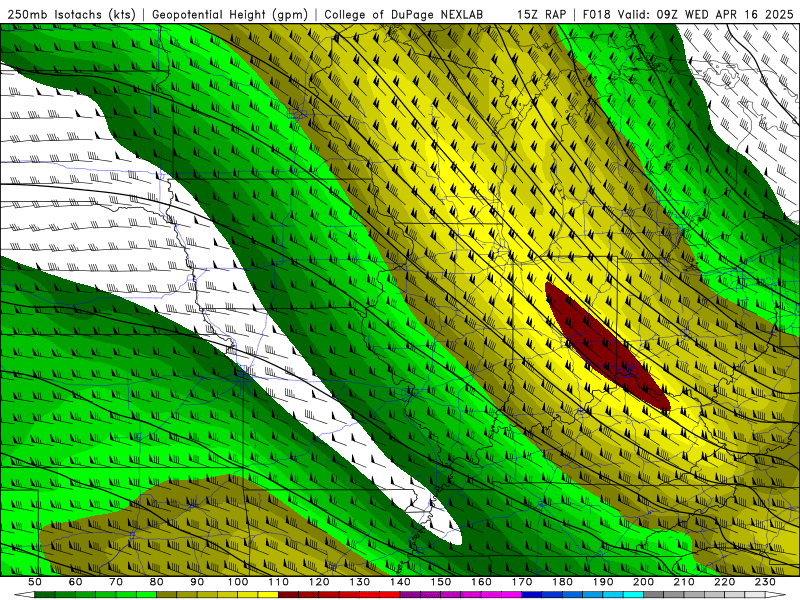
Task: Click the 130 label on the color scale
Action: click(x=359, y=582)
